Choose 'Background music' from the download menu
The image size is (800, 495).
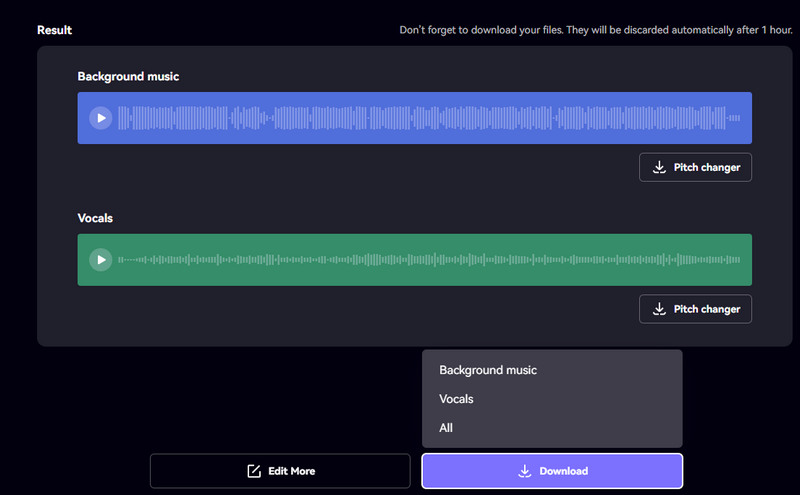pos(488,370)
